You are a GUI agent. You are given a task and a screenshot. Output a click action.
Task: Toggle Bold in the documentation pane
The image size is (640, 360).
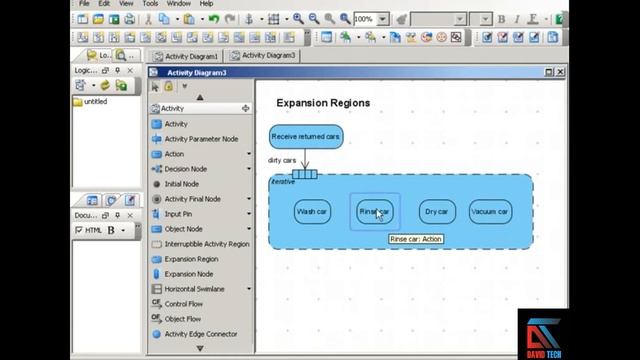111,230
